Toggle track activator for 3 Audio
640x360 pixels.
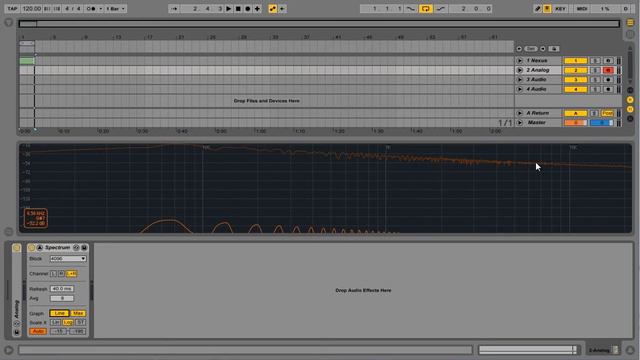coord(576,80)
